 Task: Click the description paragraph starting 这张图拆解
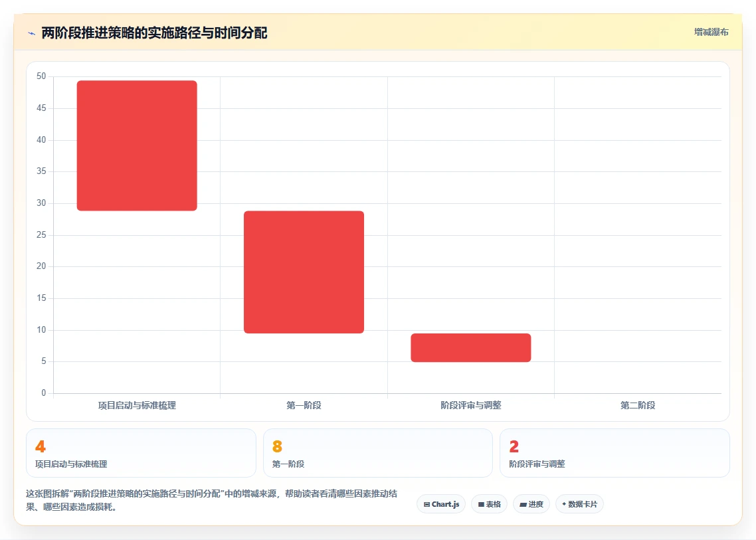(x=212, y=500)
